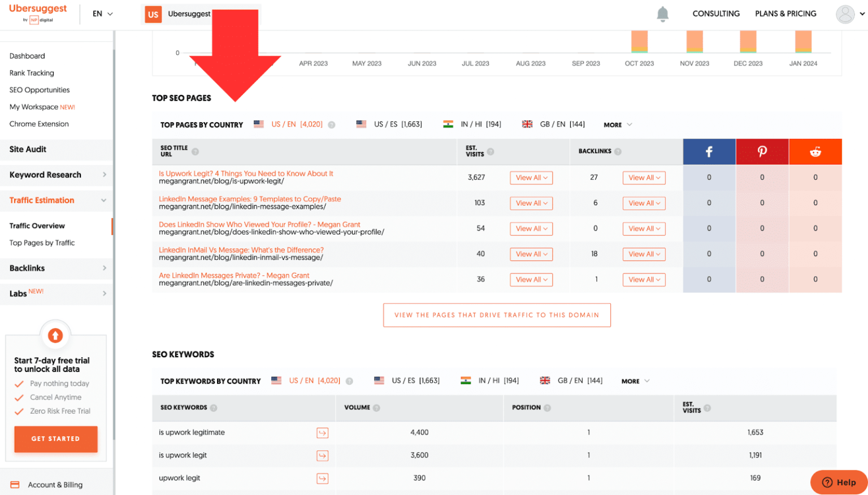Open 'LinkedIn InMail Vs Message' title link

241,250
